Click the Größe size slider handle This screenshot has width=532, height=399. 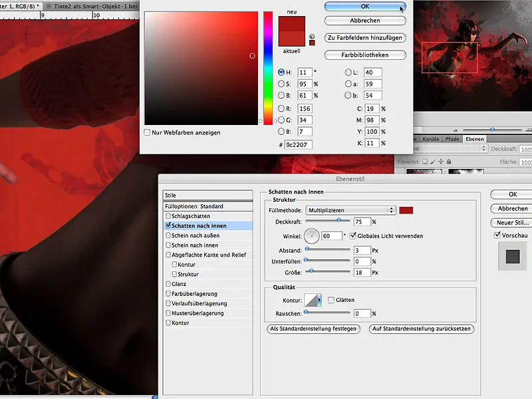pyautogui.click(x=311, y=271)
